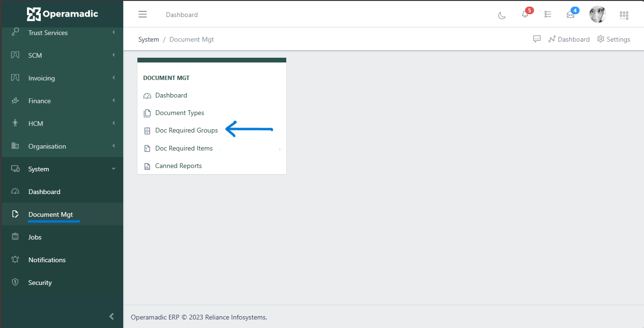Toggle dark mode moon icon
This screenshot has width=644, height=328.
coord(502,15)
